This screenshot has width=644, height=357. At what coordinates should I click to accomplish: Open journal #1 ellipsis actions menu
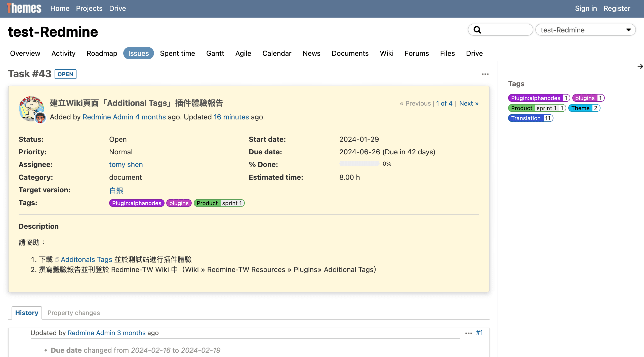(468, 333)
